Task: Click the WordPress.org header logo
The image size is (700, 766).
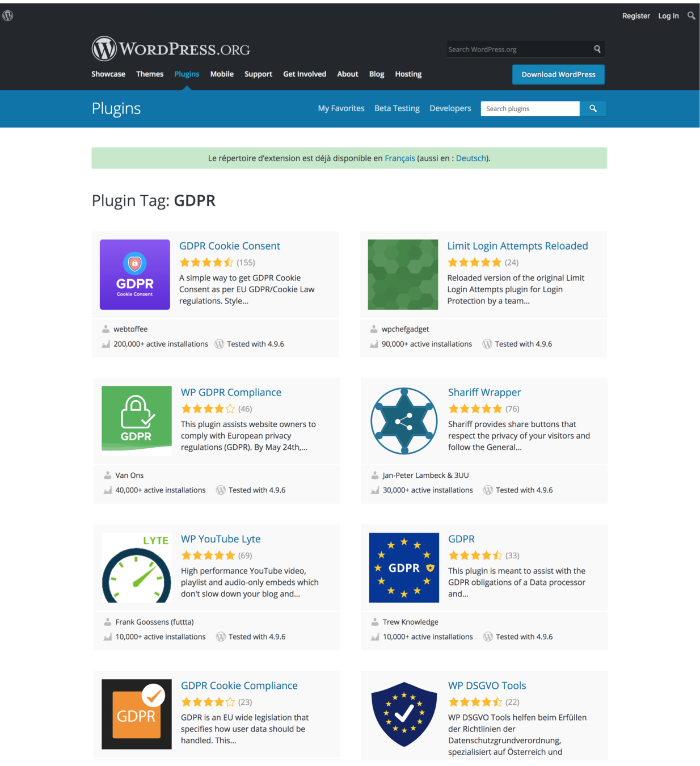Action: pos(171,49)
